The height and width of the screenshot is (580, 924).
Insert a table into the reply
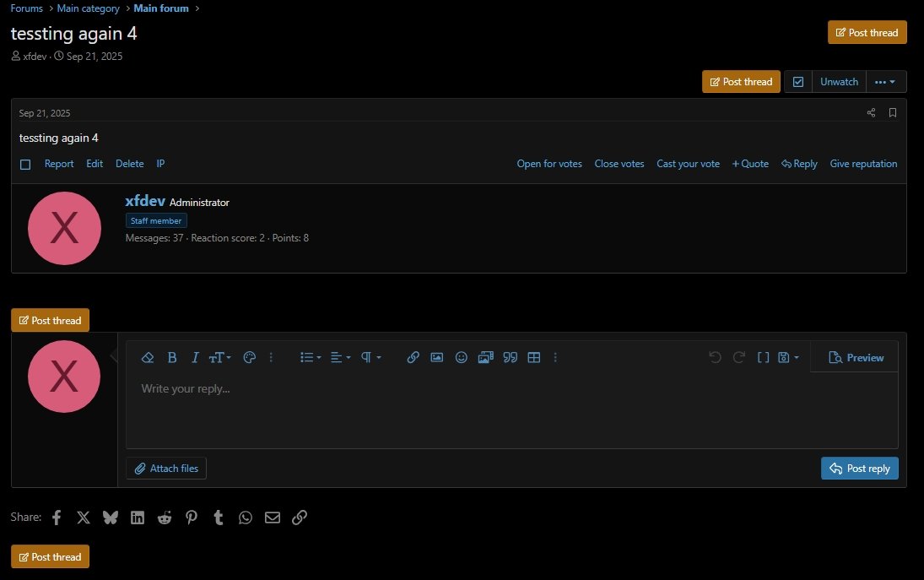(x=533, y=357)
